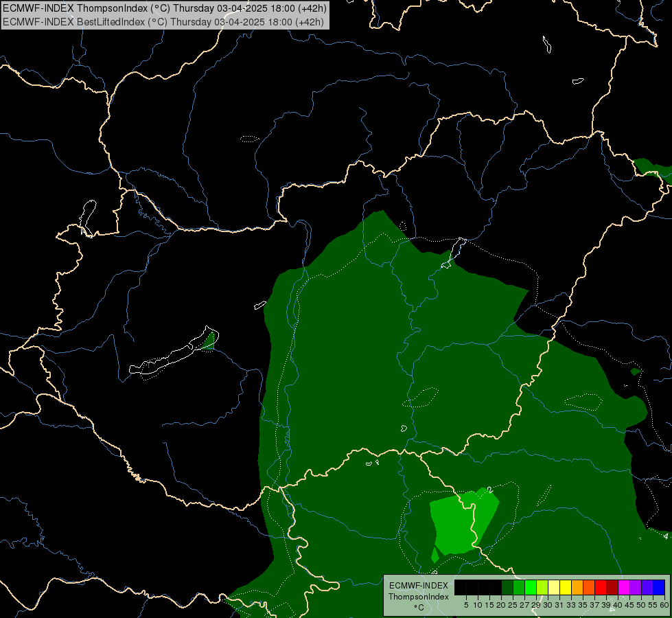Click the BestLiftedIndex title line at top
This screenshot has width=672, height=618.
(x=163, y=22)
